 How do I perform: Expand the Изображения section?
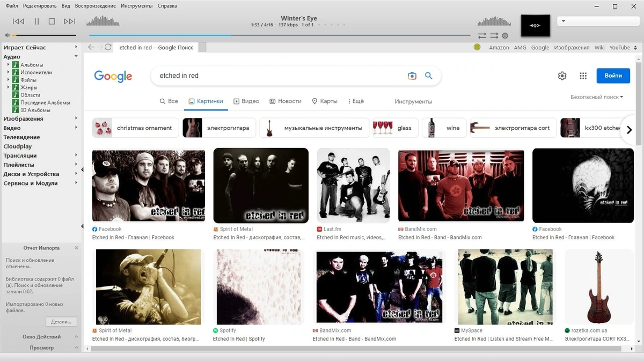tap(76, 119)
